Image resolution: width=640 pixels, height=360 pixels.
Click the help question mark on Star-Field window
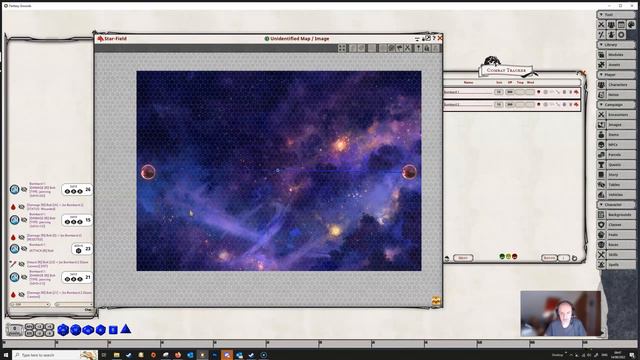434,38
